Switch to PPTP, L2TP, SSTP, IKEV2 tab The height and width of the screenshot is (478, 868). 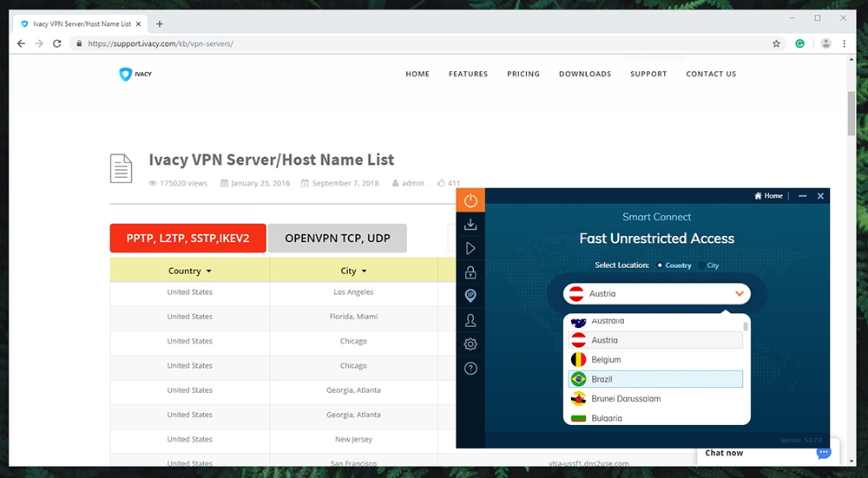188,238
